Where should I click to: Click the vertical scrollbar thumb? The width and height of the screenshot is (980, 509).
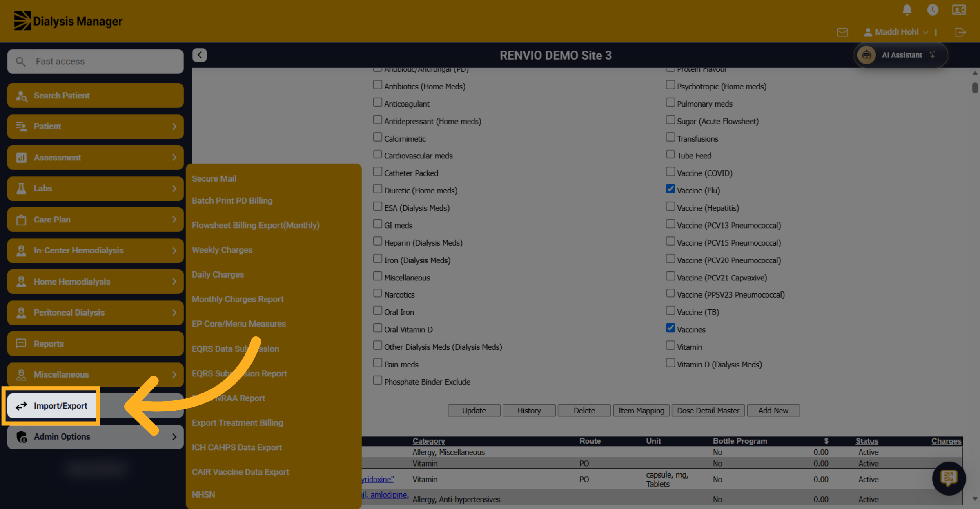(975, 88)
